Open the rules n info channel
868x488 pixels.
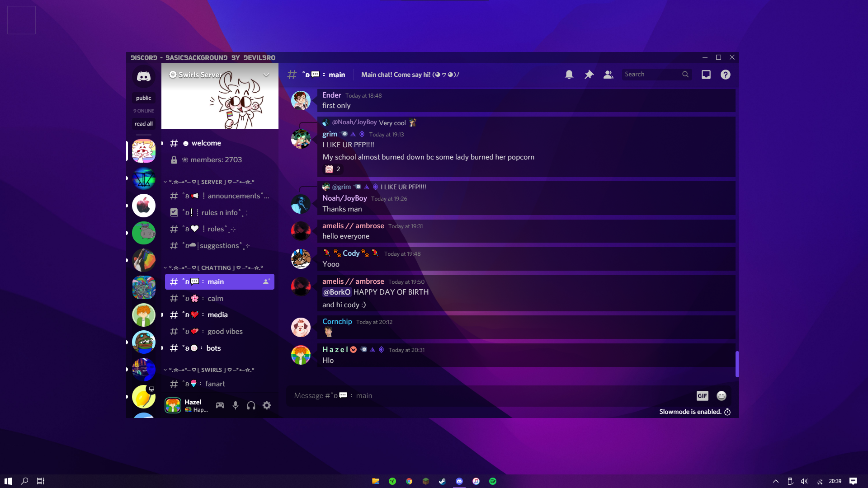pyautogui.click(x=220, y=212)
